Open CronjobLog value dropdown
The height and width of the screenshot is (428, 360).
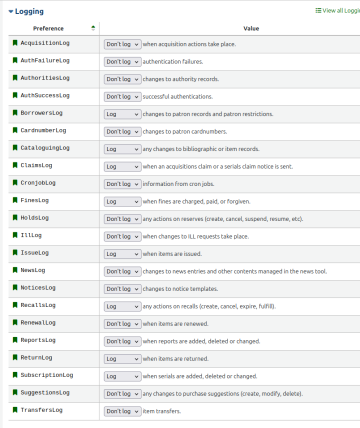click(122, 184)
